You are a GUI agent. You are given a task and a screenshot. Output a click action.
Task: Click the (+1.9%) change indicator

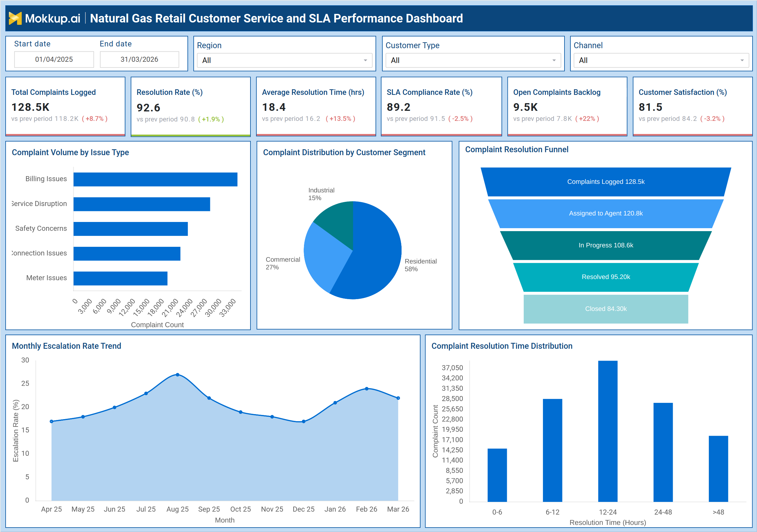[211, 119]
